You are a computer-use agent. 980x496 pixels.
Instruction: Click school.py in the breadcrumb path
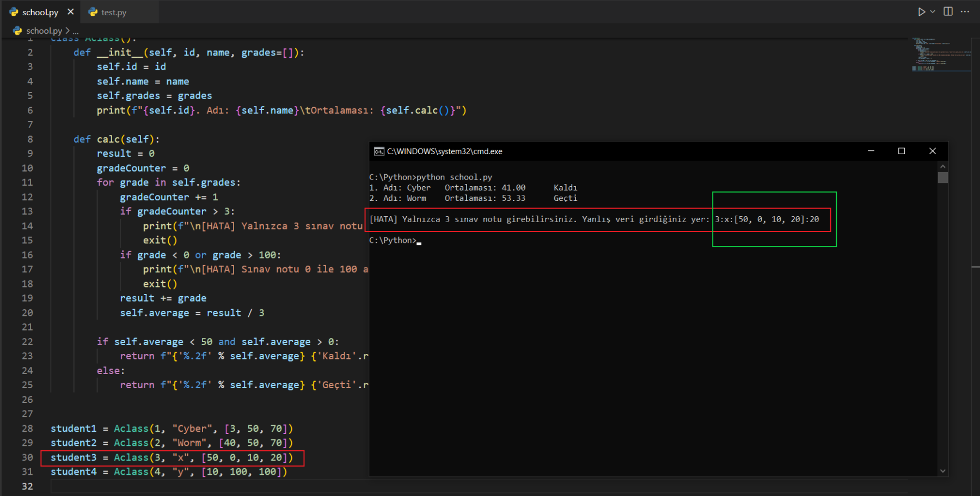[44, 31]
